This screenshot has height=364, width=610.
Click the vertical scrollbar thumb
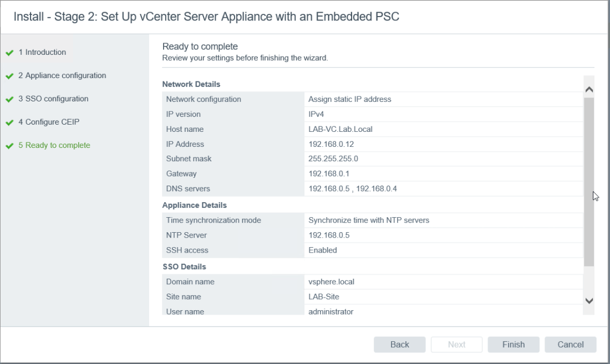pos(589,183)
